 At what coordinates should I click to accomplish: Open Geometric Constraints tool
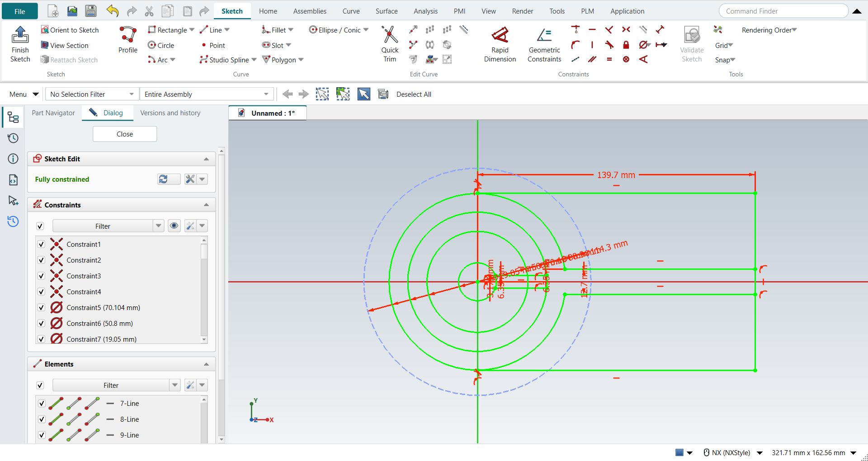(x=544, y=44)
